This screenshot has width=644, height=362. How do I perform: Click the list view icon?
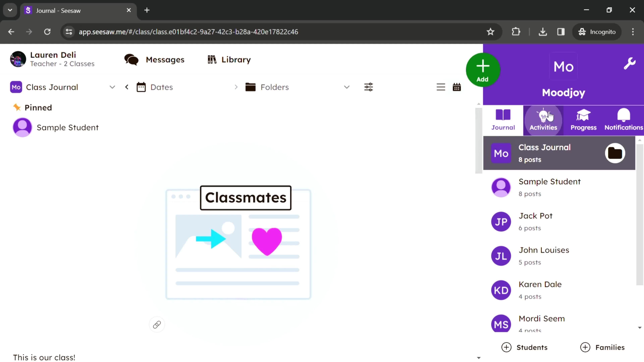click(441, 87)
